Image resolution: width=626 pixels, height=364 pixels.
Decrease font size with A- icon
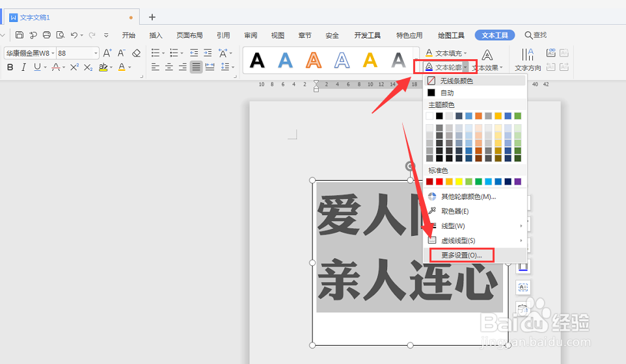click(x=122, y=53)
